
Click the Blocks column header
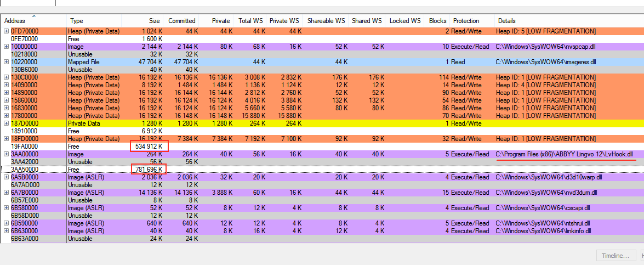(x=437, y=21)
